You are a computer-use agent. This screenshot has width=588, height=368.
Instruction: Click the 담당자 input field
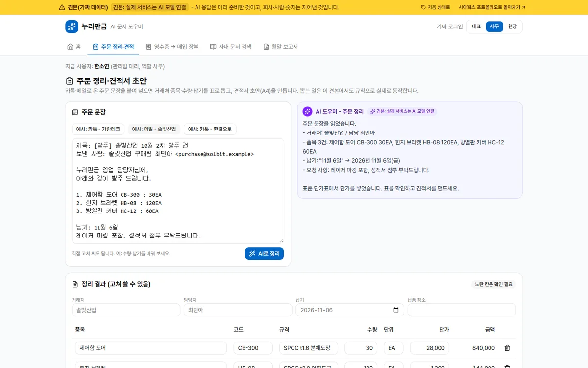238,310
